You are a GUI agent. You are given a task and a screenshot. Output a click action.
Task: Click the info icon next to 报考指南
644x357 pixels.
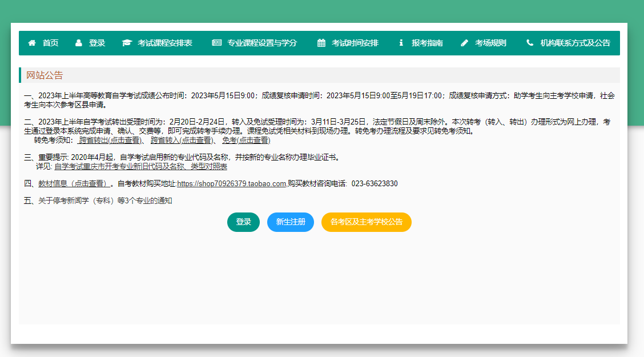[x=401, y=43]
